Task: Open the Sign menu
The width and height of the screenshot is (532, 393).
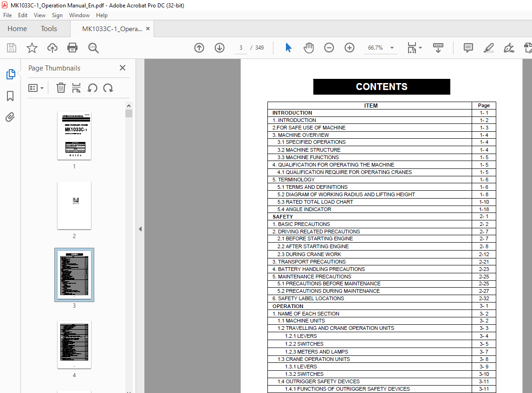Action: pos(57,15)
